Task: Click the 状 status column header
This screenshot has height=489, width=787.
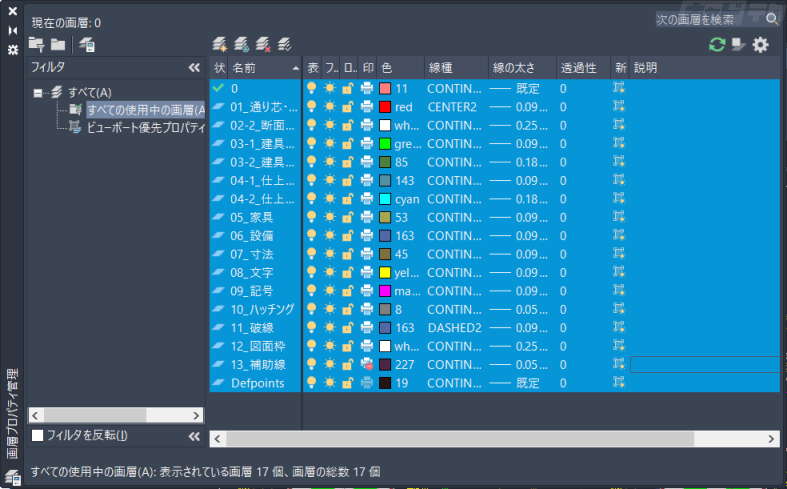Action: coord(219,68)
